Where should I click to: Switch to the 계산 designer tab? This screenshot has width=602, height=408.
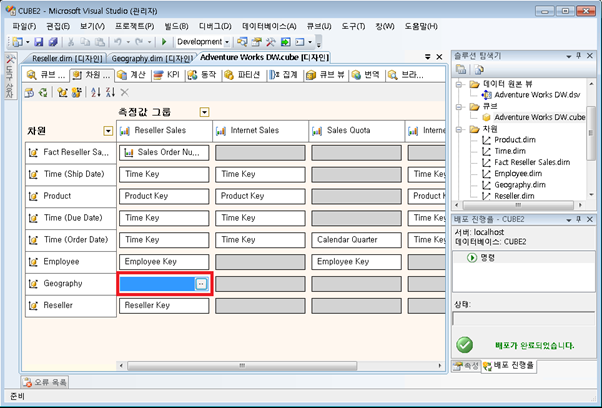coord(132,74)
